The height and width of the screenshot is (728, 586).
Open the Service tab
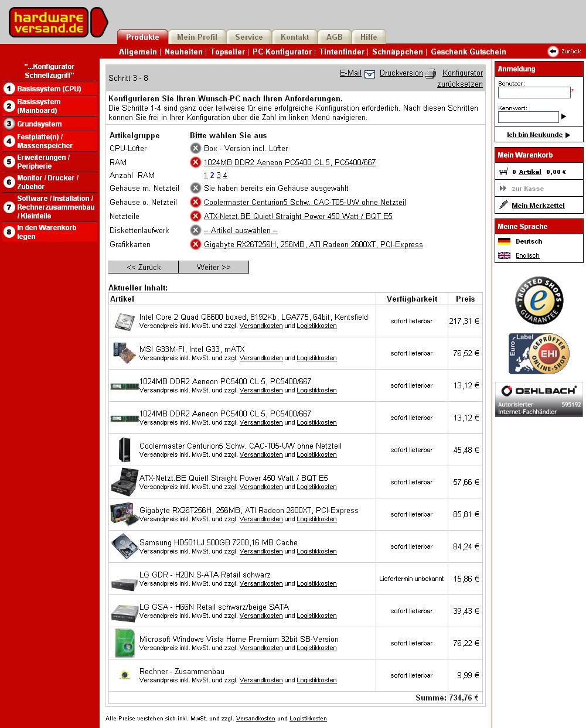click(249, 37)
